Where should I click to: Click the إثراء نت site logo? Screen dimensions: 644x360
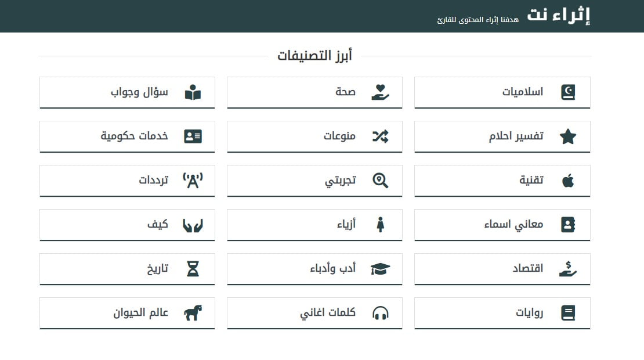(559, 15)
